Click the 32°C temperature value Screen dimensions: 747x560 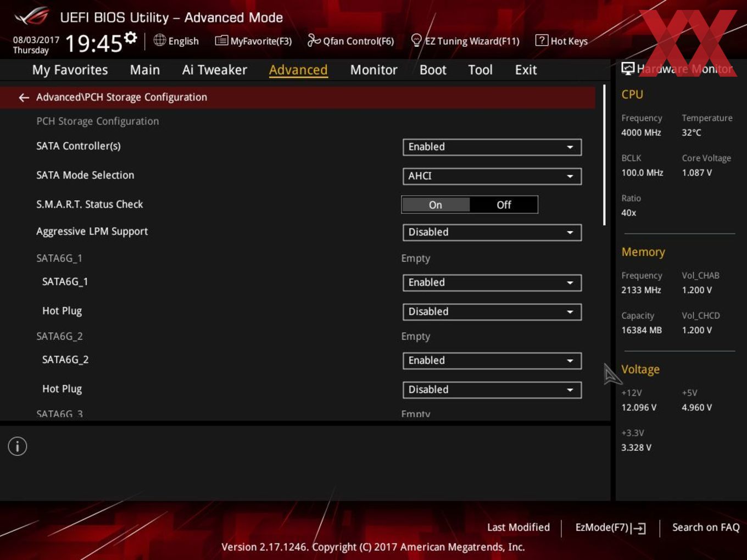coord(692,132)
